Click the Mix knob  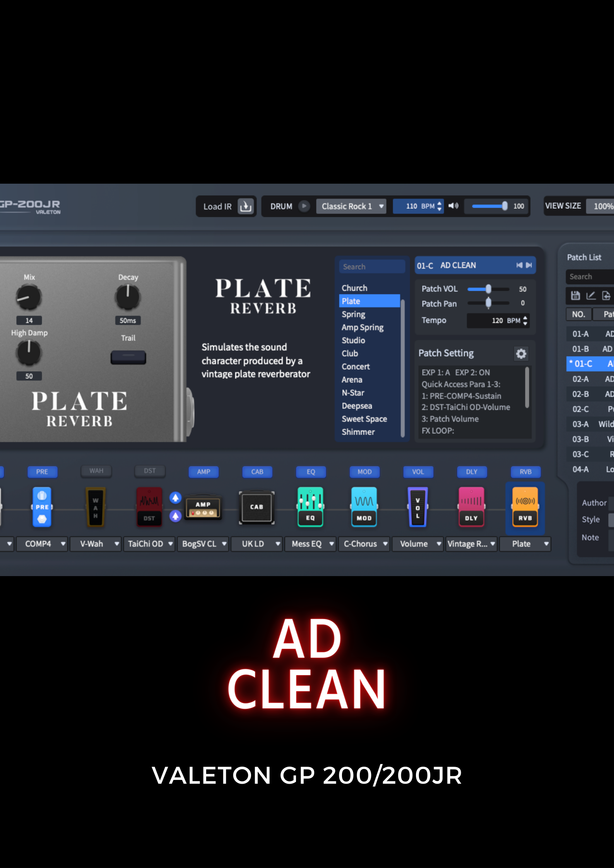29,297
